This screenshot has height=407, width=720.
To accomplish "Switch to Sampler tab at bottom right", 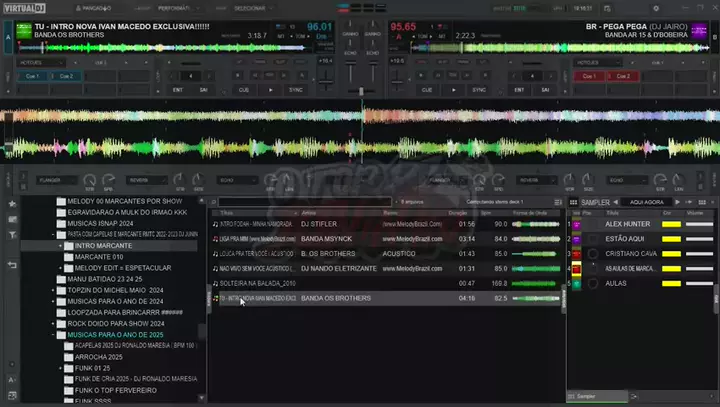I will [x=597, y=396].
